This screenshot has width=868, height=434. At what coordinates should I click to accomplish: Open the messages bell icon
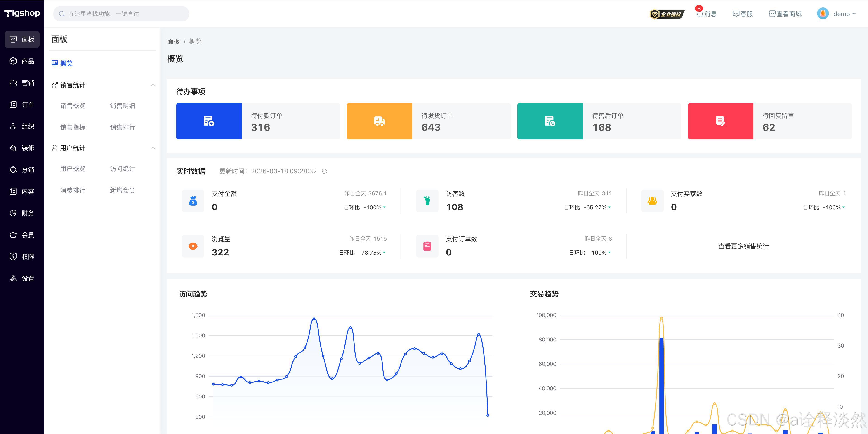click(700, 14)
